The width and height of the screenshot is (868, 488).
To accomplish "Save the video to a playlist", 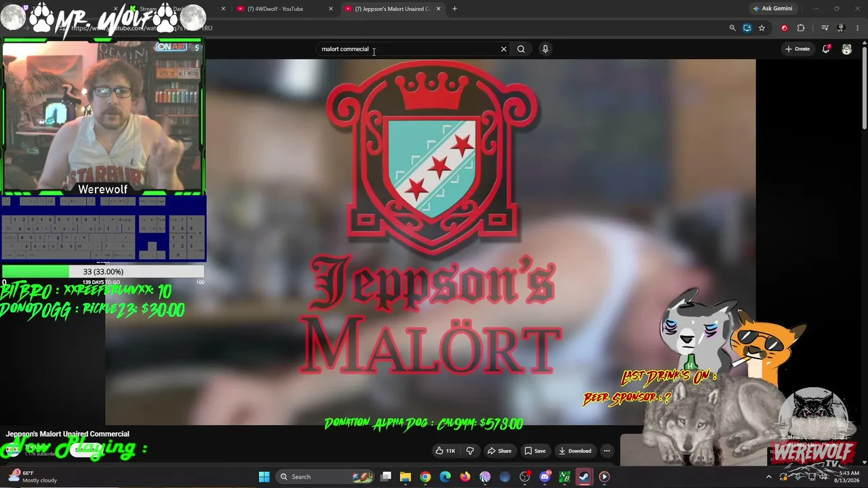I will tap(535, 451).
